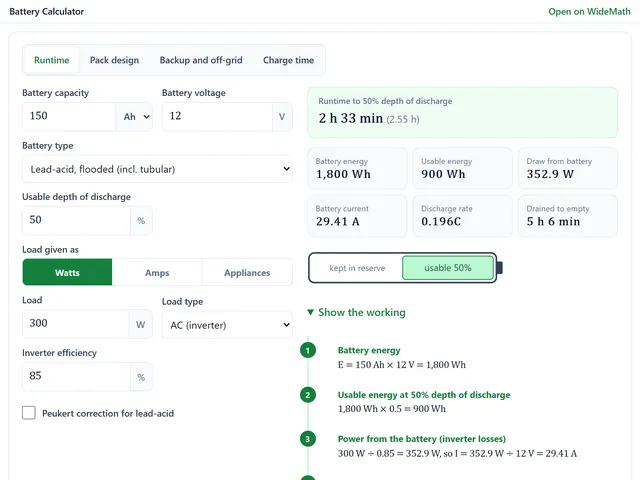The height and width of the screenshot is (480, 640).
Task: Open on WideMath link
Action: [x=589, y=11]
